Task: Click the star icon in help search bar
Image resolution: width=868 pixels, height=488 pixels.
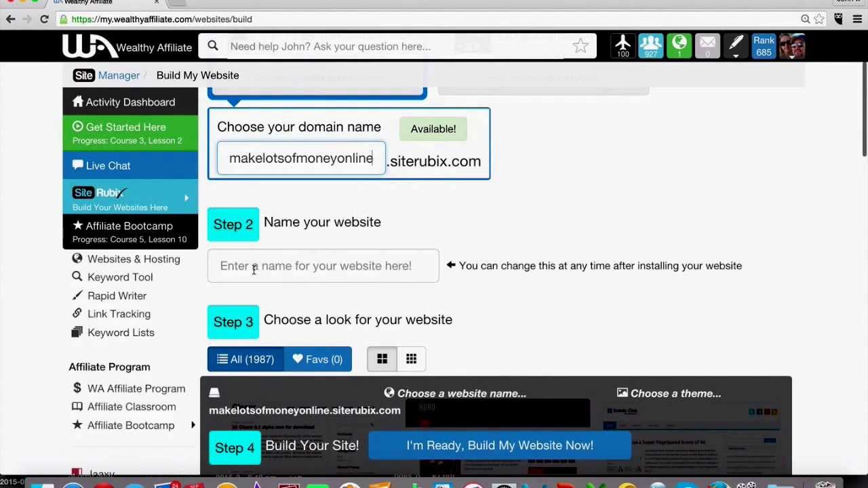Action: tap(580, 46)
